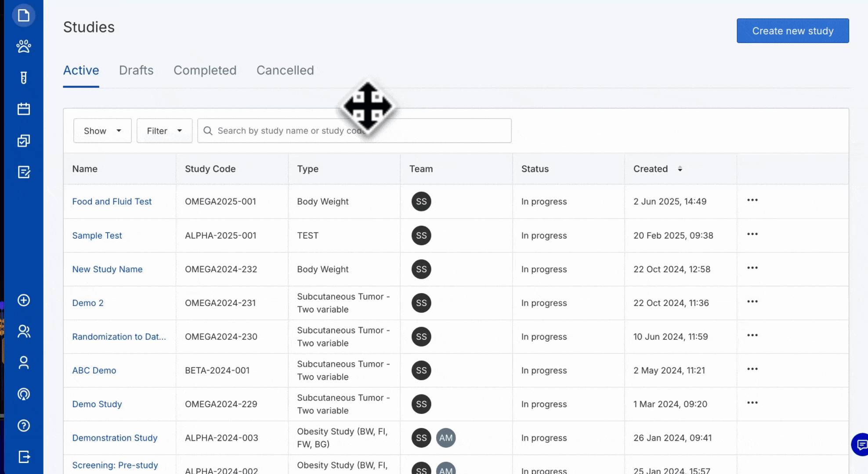Viewport: 868px width, 474px height.
Task: Open the Sample Test study link
Action: 97,236
